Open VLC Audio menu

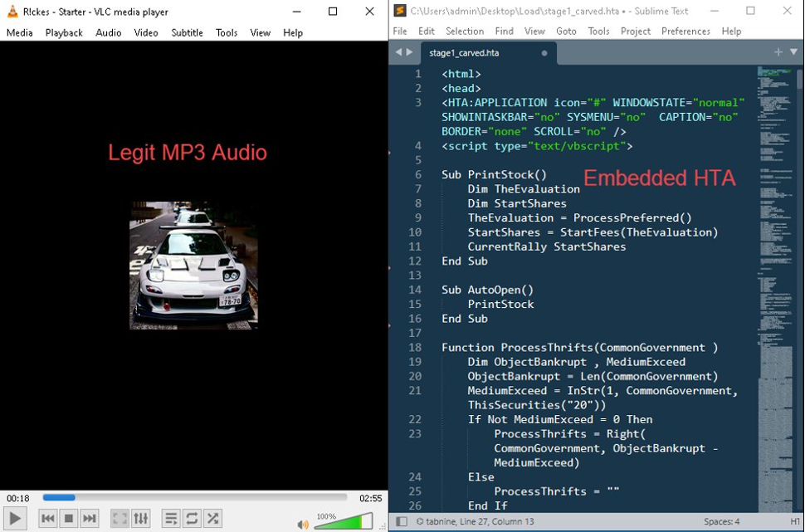109,32
